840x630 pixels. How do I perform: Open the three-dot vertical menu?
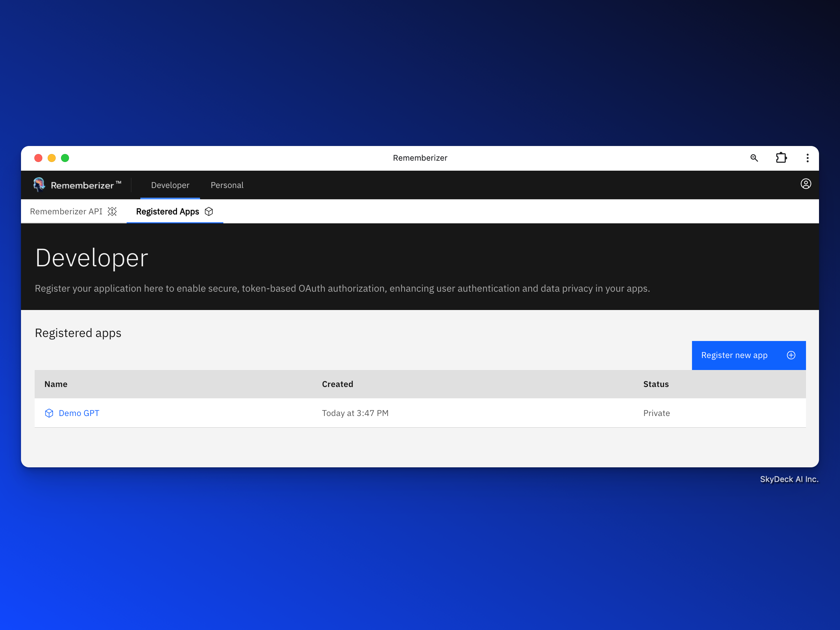807,158
